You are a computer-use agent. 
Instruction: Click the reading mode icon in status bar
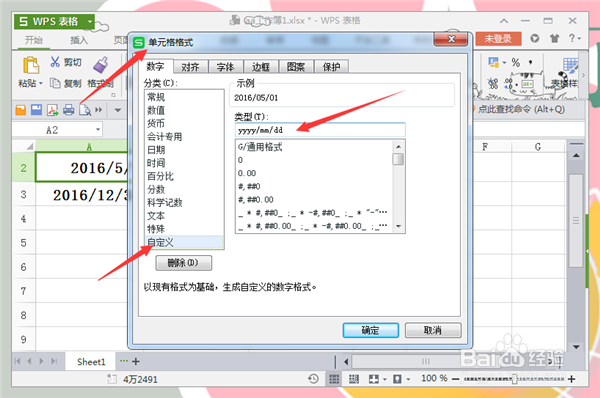tap(373, 379)
